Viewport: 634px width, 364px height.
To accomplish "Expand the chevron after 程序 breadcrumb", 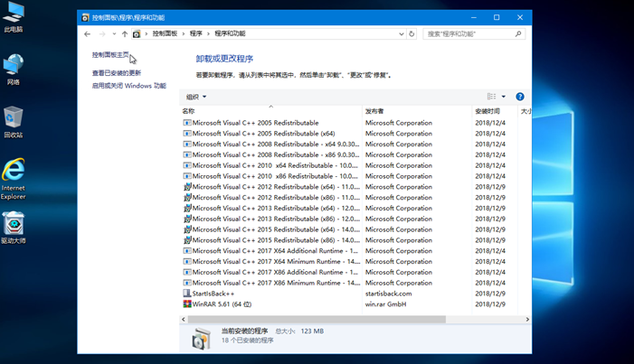I will click(209, 33).
